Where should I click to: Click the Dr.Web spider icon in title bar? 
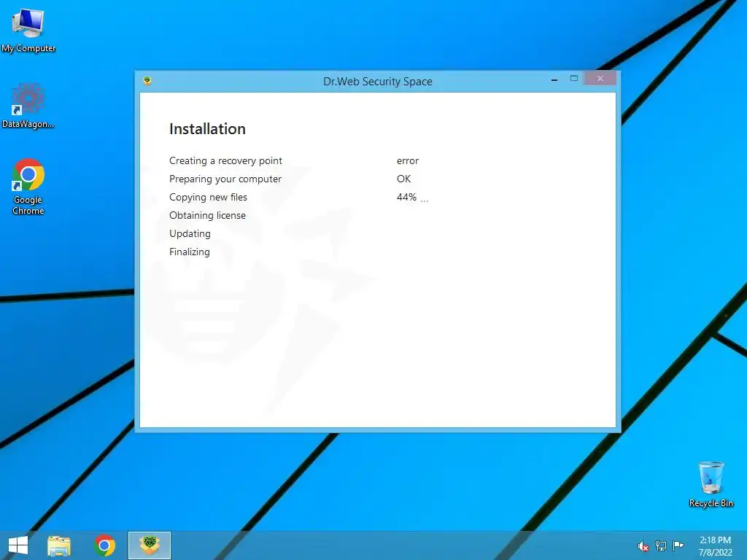coord(147,81)
